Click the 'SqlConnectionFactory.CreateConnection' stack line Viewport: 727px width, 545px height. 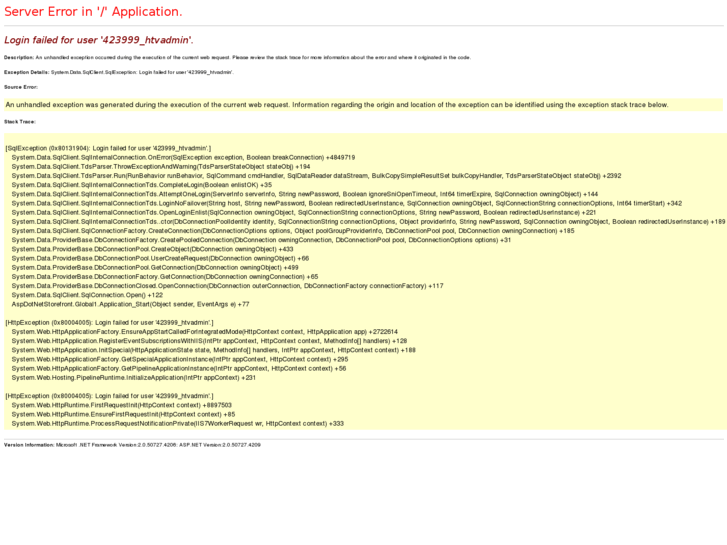[293, 231]
